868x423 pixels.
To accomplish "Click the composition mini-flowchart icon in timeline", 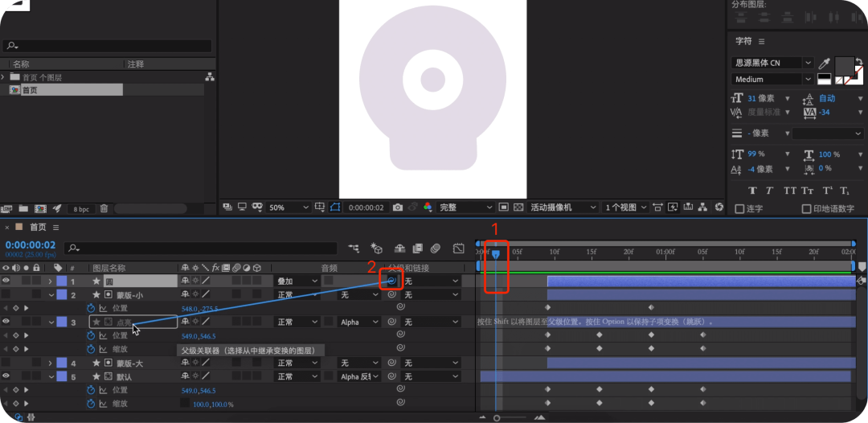I will [x=353, y=248].
